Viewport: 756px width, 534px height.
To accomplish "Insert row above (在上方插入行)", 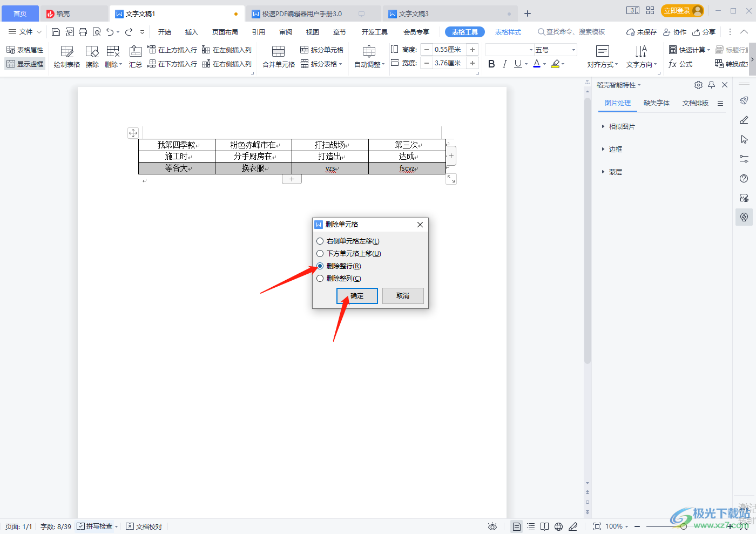I will pyautogui.click(x=172, y=50).
